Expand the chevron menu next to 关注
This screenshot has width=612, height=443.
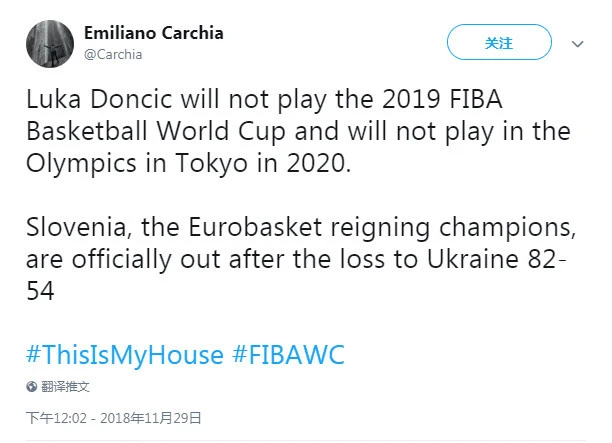(577, 44)
